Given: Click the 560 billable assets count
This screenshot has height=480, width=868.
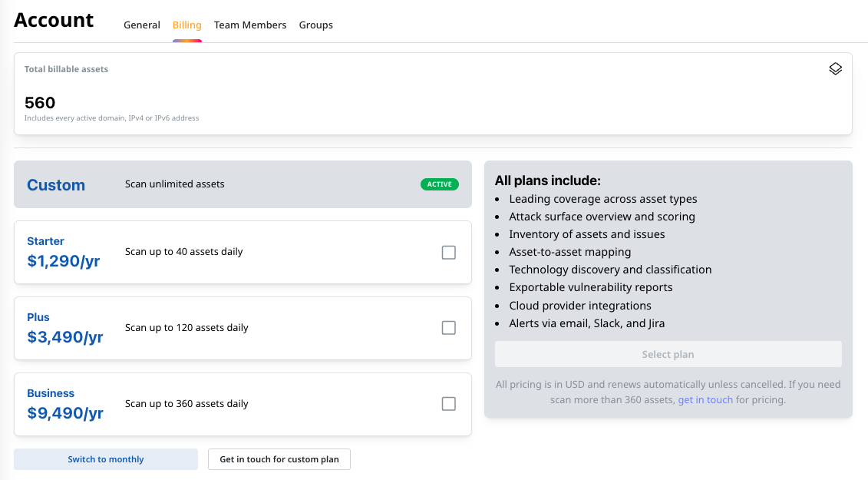Looking at the screenshot, I should click(x=40, y=102).
